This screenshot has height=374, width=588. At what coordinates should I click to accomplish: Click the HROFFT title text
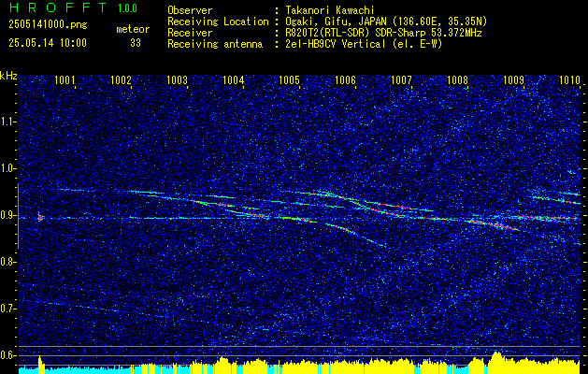pos(58,7)
